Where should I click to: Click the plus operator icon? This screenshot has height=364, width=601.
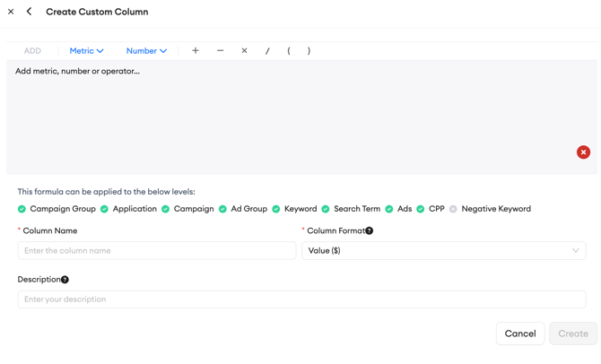tap(196, 51)
